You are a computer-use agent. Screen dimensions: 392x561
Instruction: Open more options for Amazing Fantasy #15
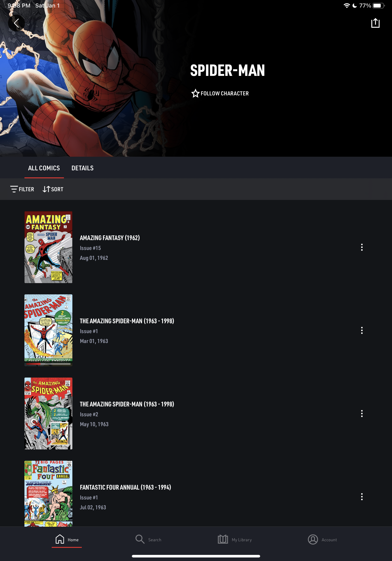click(362, 247)
